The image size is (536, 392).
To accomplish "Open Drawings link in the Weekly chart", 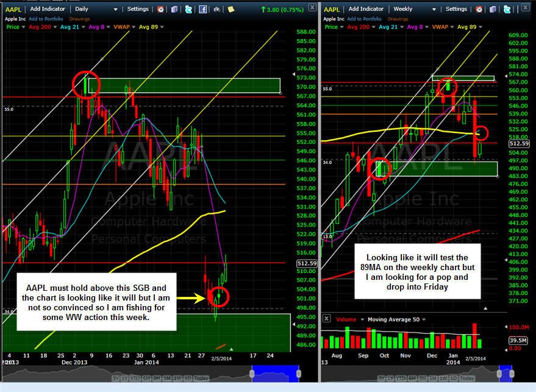I will tap(398, 19).
